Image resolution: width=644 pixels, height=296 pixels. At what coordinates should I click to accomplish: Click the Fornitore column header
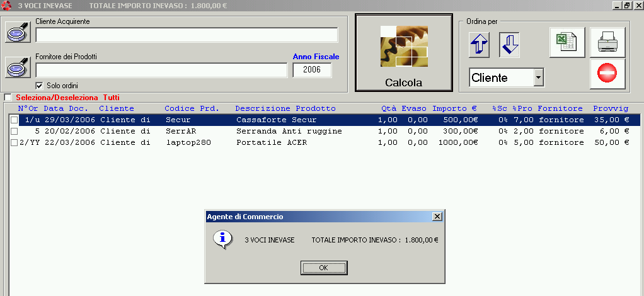tap(560, 108)
